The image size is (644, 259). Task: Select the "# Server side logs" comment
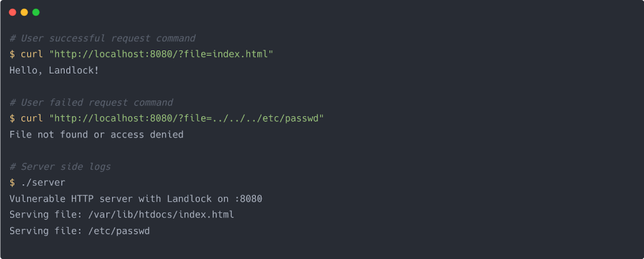[x=60, y=167]
